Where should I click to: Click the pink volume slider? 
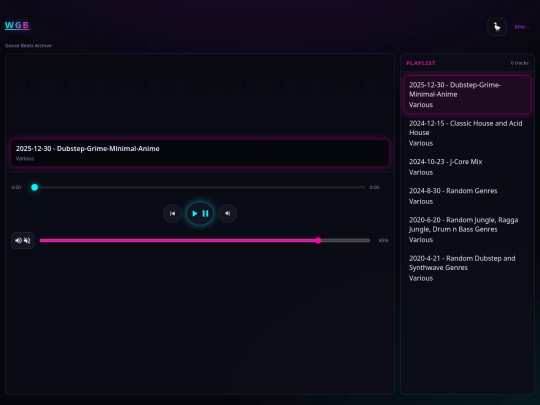(x=205, y=240)
